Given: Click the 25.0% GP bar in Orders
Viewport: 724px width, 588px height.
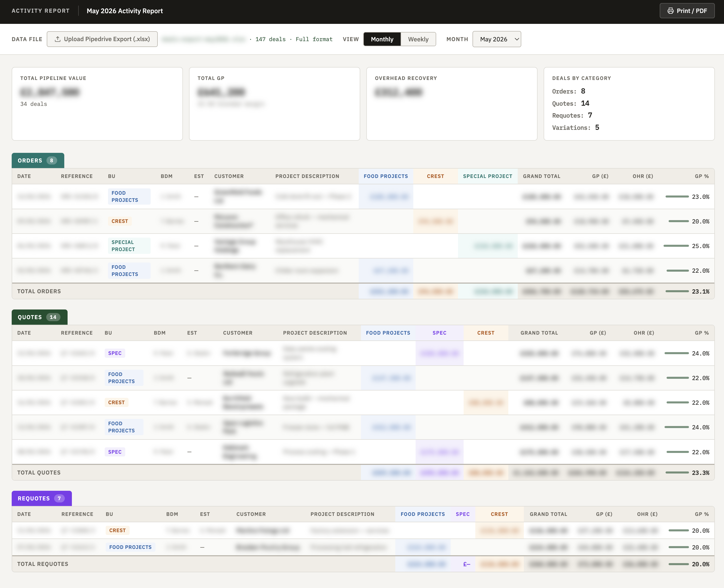Looking at the screenshot, I should pyautogui.click(x=676, y=246).
